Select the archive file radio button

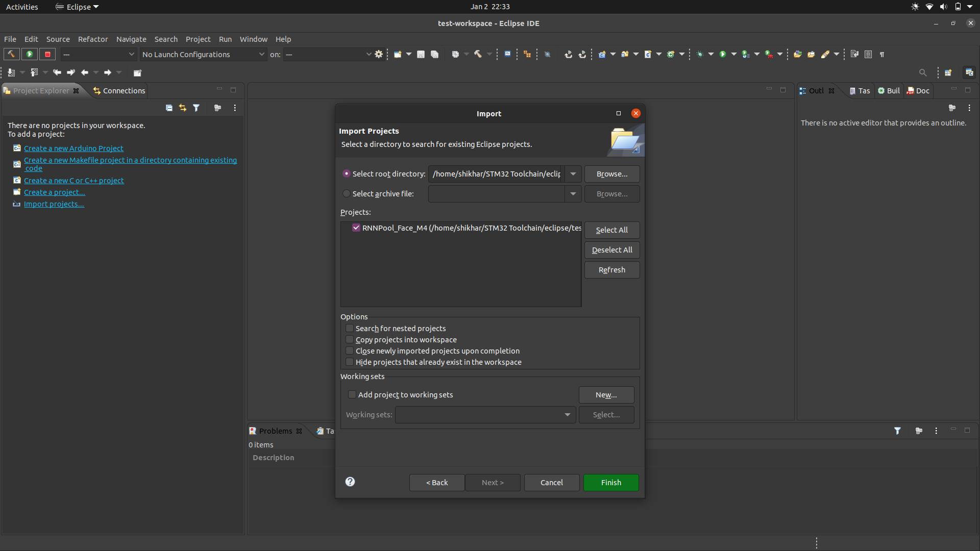tap(347, 193)
